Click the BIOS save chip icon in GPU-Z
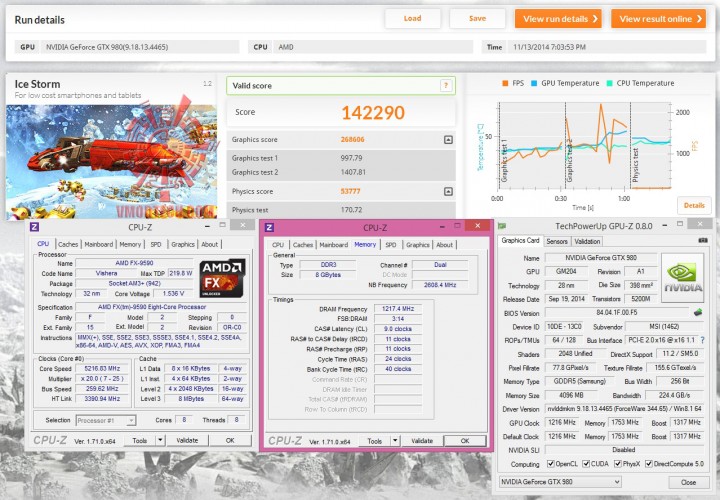 (x=698, y=312)
